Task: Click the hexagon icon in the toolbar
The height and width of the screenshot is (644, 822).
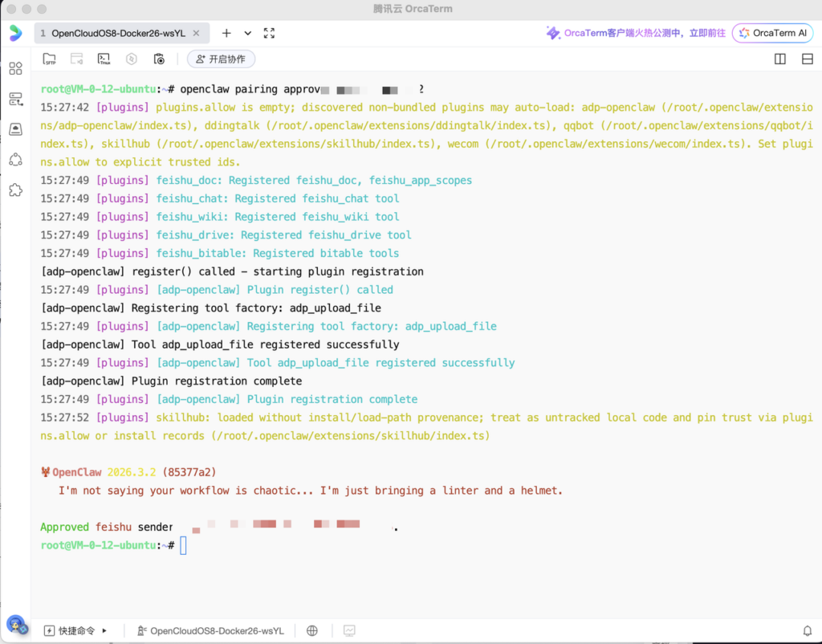Action: tap(132, 59)
